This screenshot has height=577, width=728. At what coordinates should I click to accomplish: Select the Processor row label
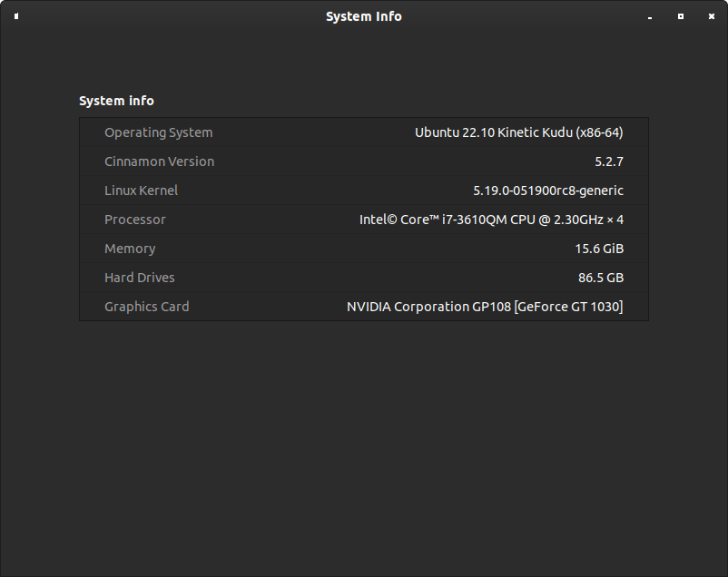coord(135,220)
